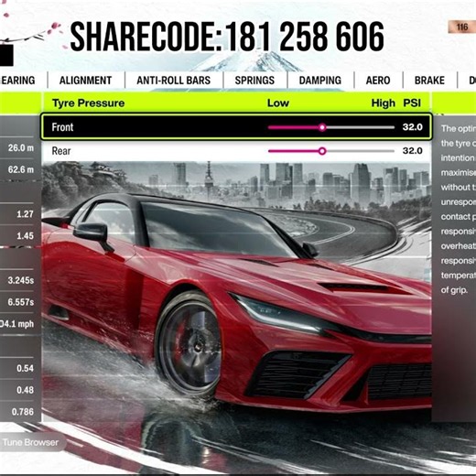This screenshot has height=476, width=476.
Task: Click the 116 badge in top corner
Action: click(x=462, y=27)
